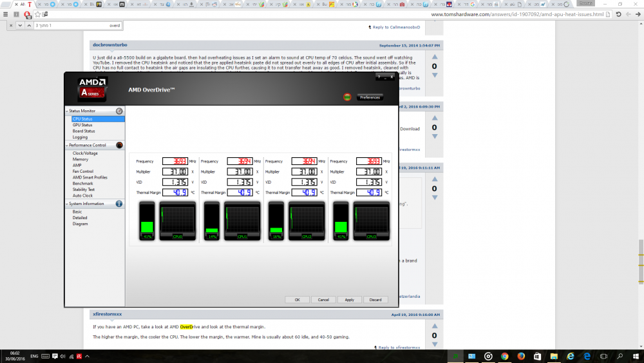Image resolution: width=644 pixels, height=363 pixels.
Task: Open Clock/Voltage settings
Action: click(85, 153)
